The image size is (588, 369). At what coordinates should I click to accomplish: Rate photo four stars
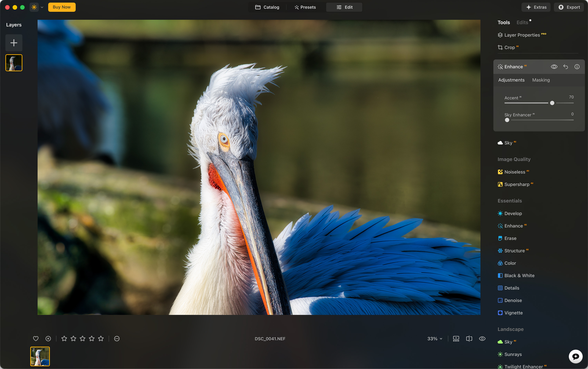(x=92, y=338)
